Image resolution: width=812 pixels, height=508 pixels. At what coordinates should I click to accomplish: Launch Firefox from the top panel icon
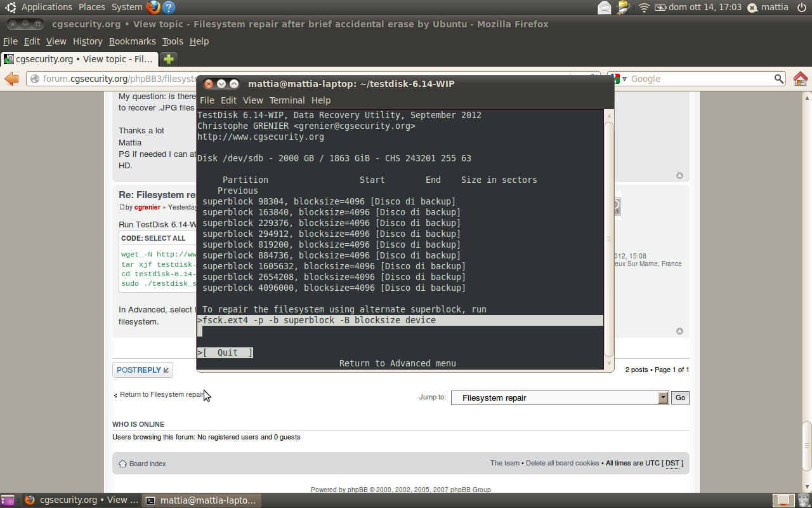pyautogui.click(x=153, y=8)
